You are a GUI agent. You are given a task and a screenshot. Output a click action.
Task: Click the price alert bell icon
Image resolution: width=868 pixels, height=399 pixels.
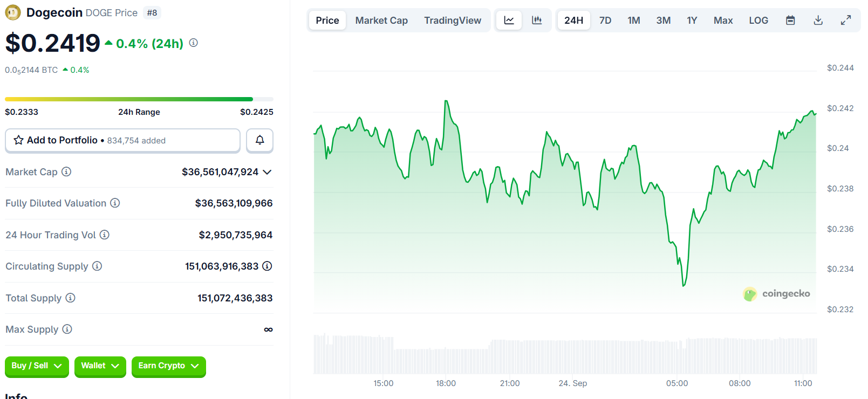pos(259,140)
